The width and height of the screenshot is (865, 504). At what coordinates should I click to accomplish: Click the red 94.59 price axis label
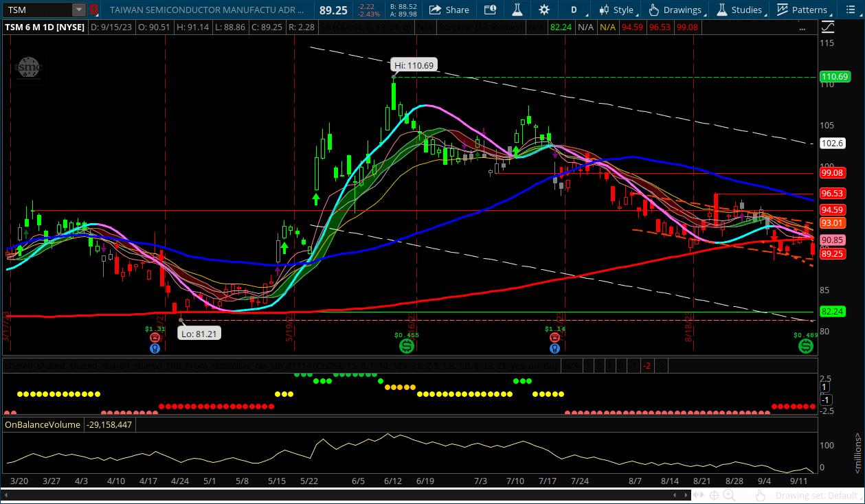[833, 209]
